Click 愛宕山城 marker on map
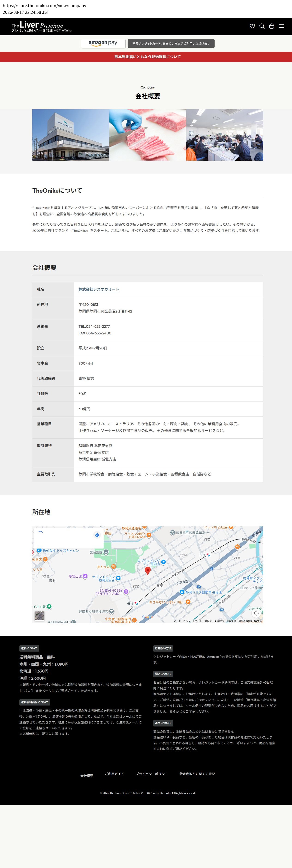This screenshot has height=868, width=292. click(85, 576)
